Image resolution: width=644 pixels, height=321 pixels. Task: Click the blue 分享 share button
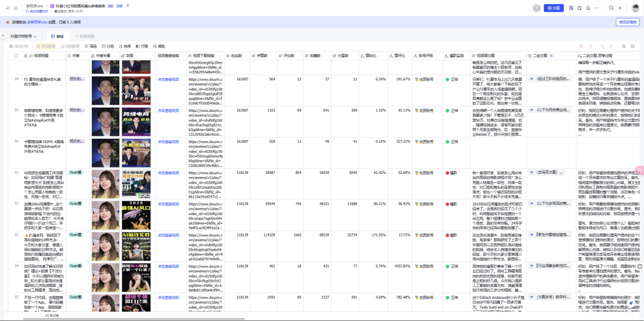point(553,8)
